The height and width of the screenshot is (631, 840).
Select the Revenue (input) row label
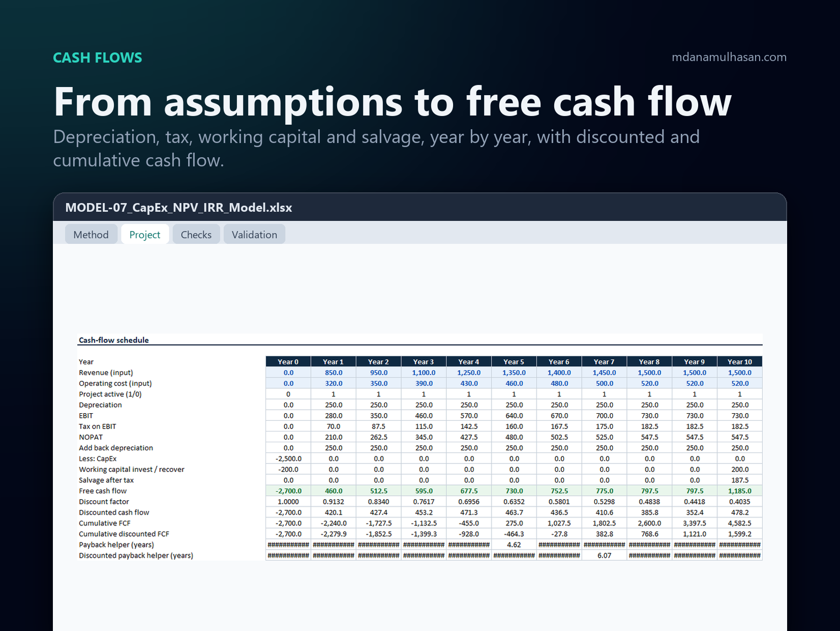[106, 372]
